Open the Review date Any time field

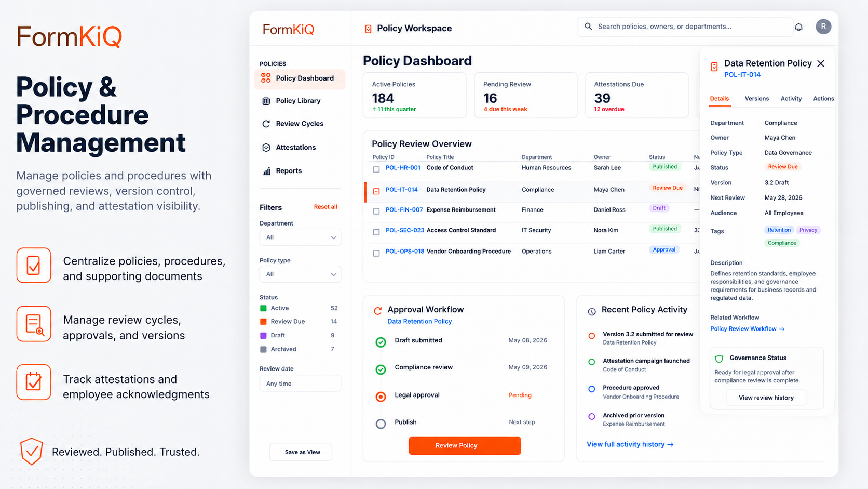click(300, 384)
